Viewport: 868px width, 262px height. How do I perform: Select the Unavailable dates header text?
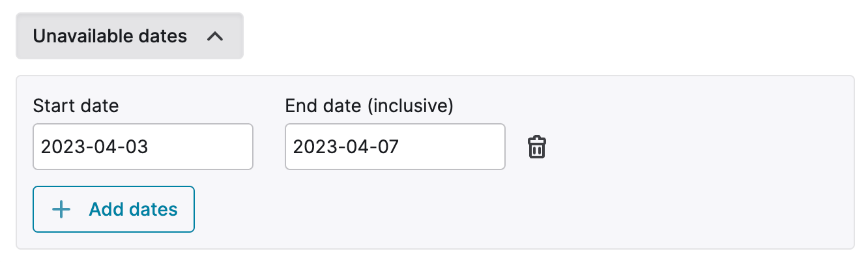tap(110, 36)
